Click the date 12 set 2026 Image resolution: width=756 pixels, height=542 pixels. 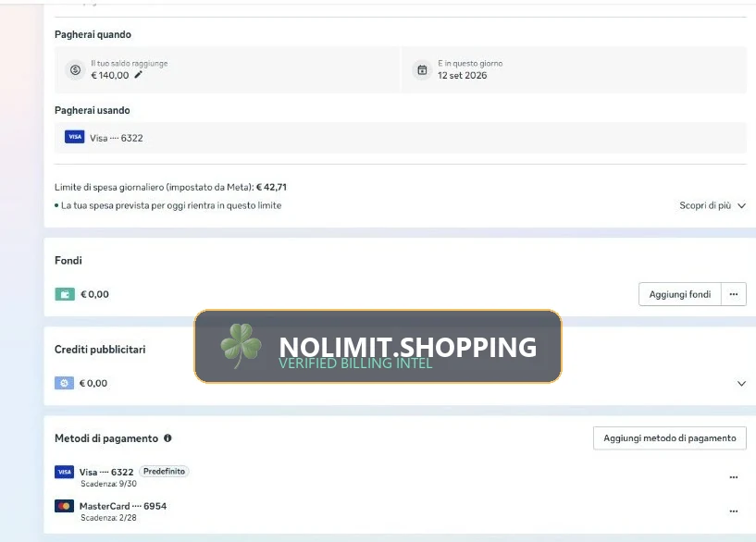point(463,75)
